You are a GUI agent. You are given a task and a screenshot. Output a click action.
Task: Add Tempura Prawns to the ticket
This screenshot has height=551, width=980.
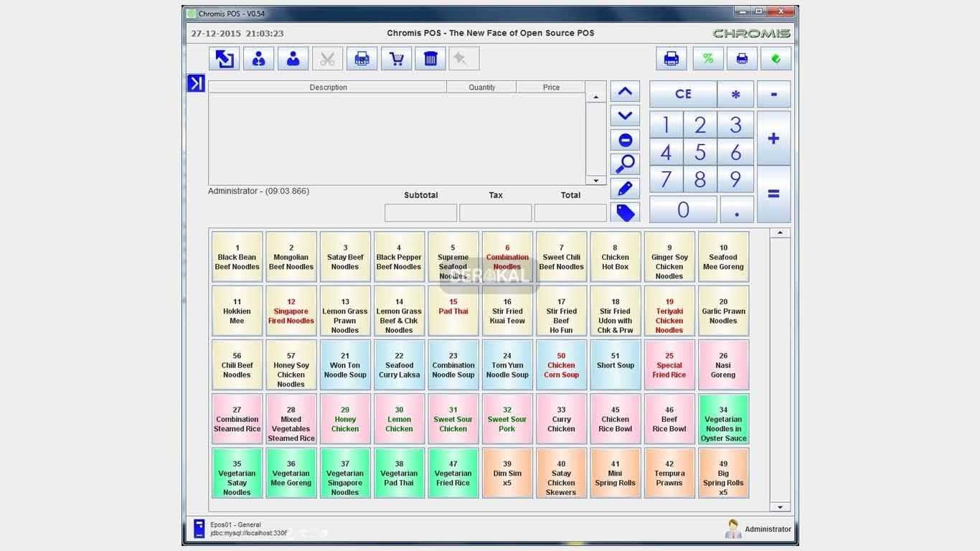click(x=669, y=474)
